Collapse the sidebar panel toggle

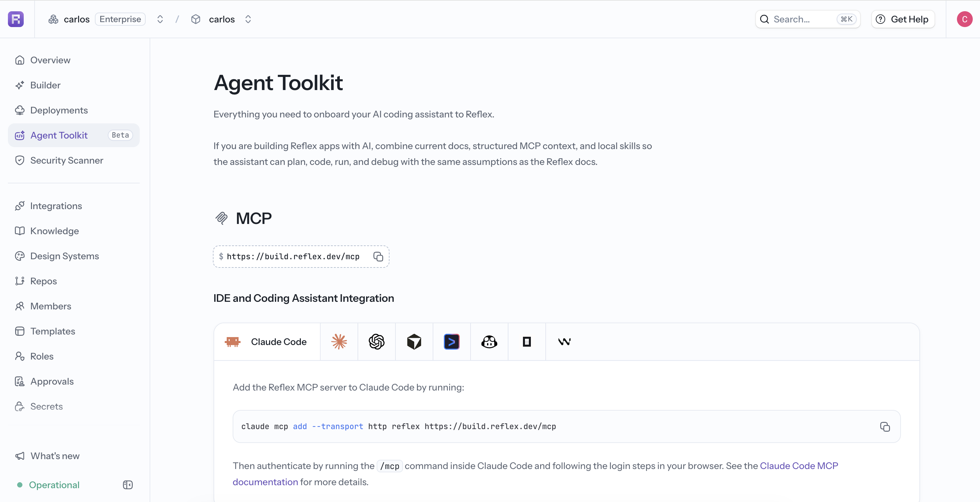coord(128,485)
